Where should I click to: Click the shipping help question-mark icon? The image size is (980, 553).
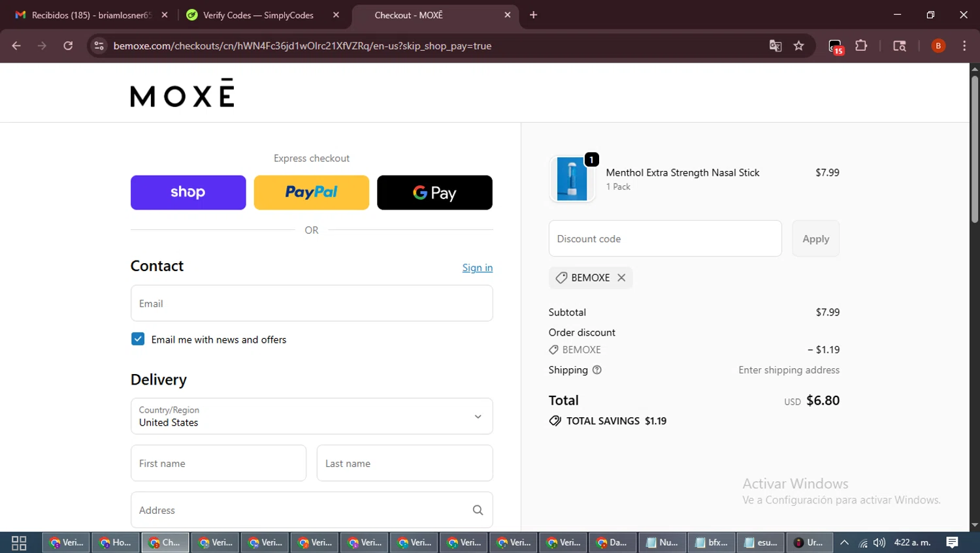coord(596,370)
